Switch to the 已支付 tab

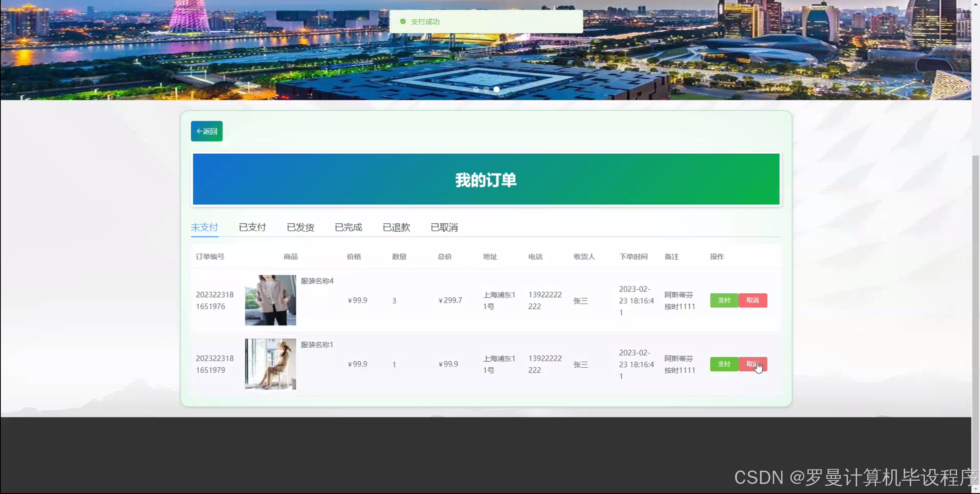point(252,228)
